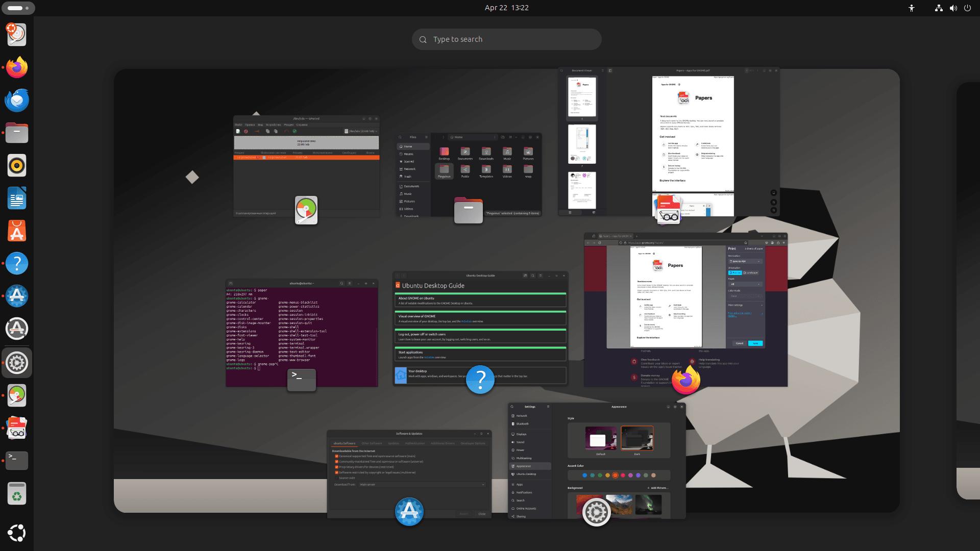
Task: Open view options chevron in Files header
Action: click(x=516, y=137)
